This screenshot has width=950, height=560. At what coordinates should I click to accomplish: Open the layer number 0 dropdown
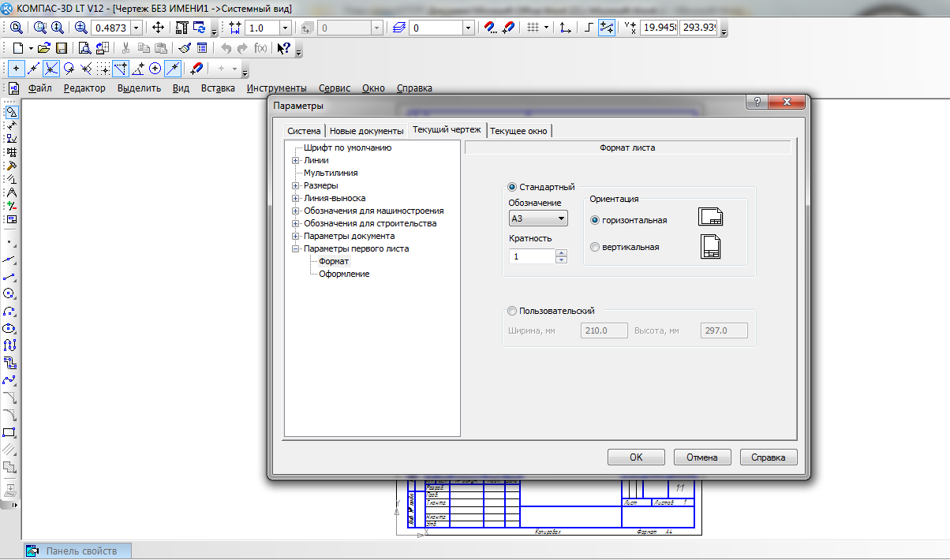click(x=469, y=28)
